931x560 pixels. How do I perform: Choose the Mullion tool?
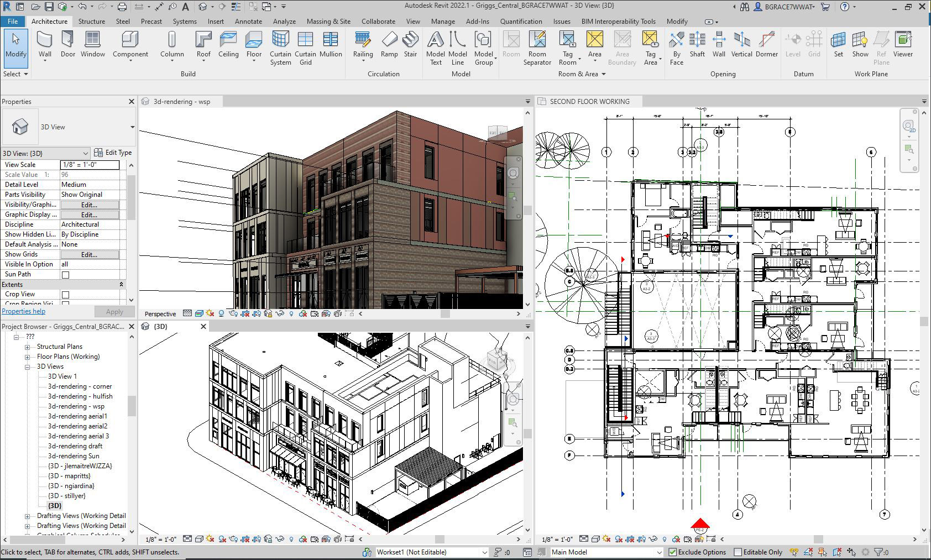click(x=331, y=44)
